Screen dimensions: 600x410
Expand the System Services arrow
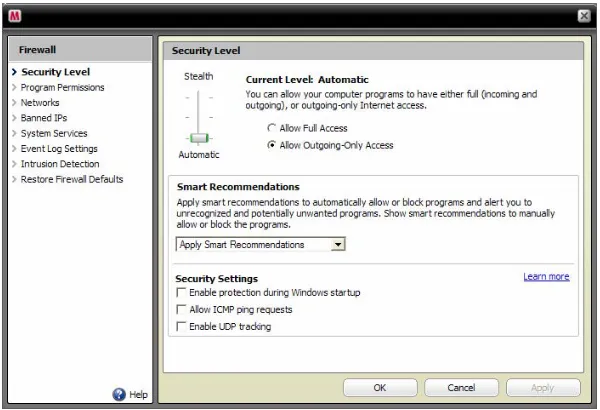15,133
